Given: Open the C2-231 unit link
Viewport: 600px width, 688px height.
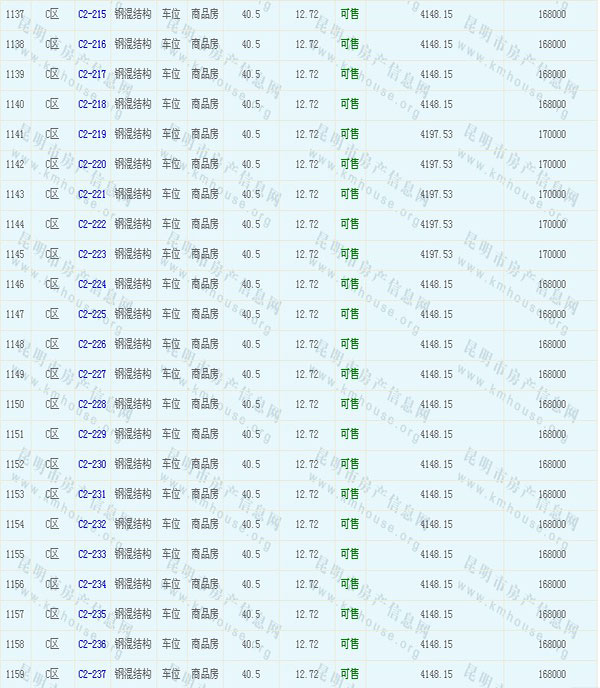Looking at the screenshot, I should coord(91,494).
